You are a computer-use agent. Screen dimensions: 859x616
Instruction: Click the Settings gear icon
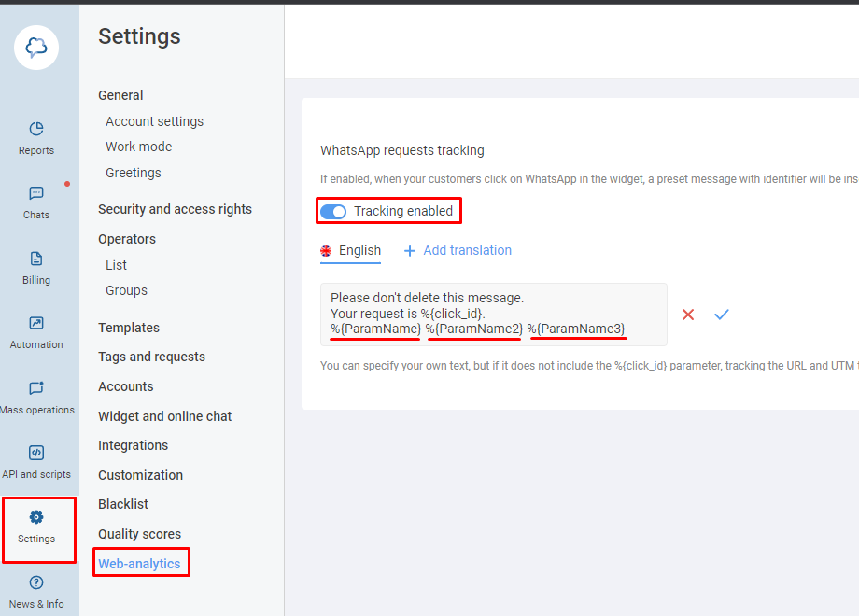tap(36, 518)
